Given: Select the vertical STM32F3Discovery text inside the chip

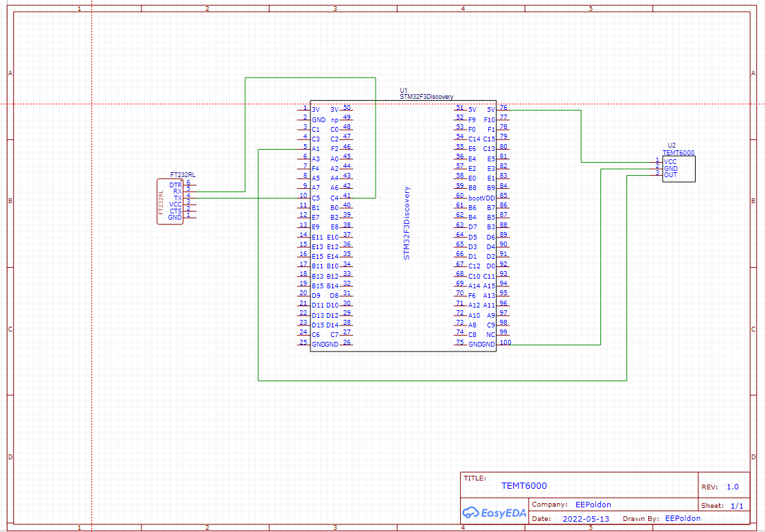Looking at the screenshot, I should (x=407, y=223).
